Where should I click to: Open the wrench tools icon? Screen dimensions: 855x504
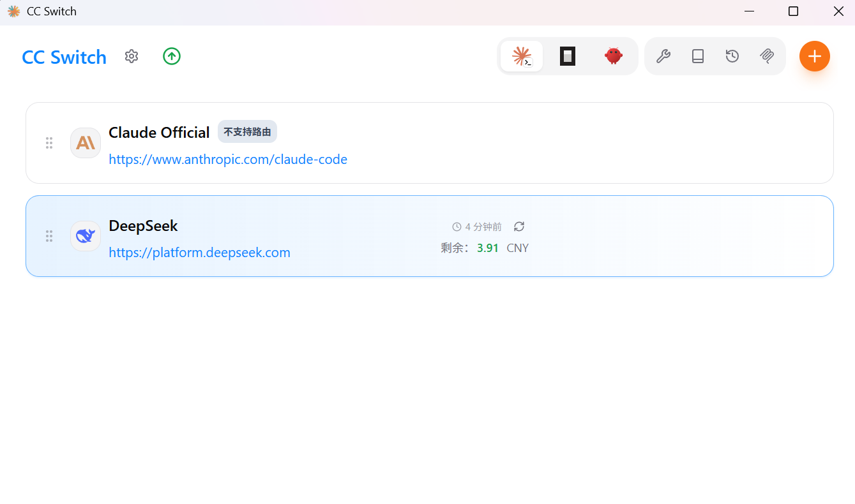tap(663, 56)
